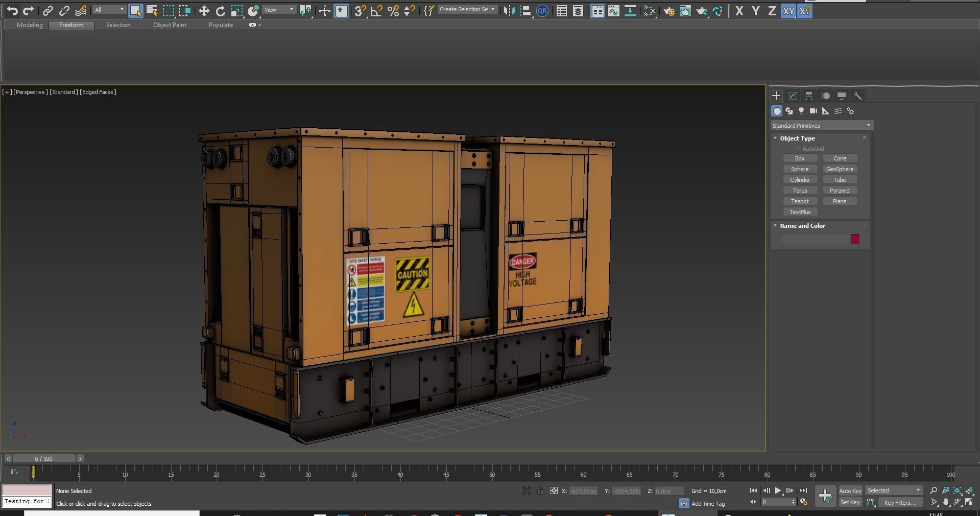Open the viewport [+] menu
The image size is (980, 516).
tap(7, 92)
